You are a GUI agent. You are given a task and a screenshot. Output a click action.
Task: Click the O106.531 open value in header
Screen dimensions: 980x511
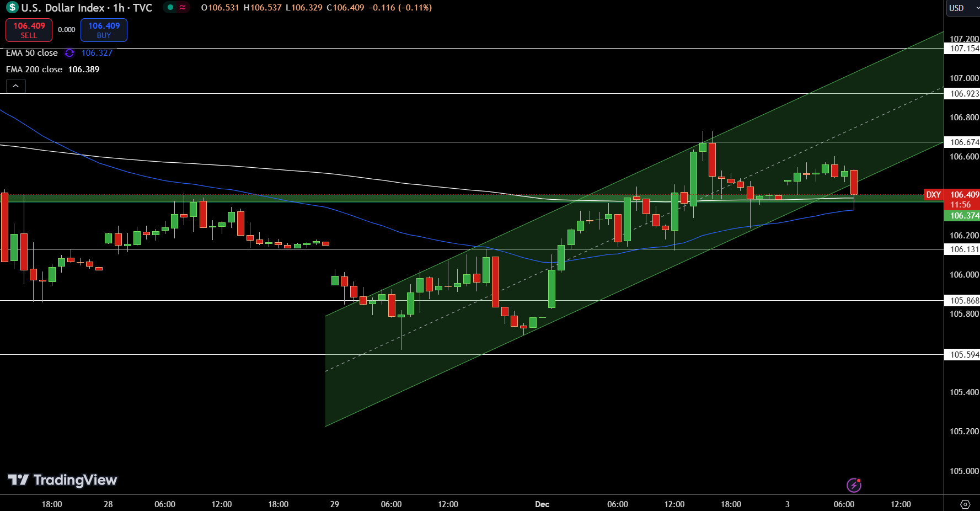(x=220, y=8)
